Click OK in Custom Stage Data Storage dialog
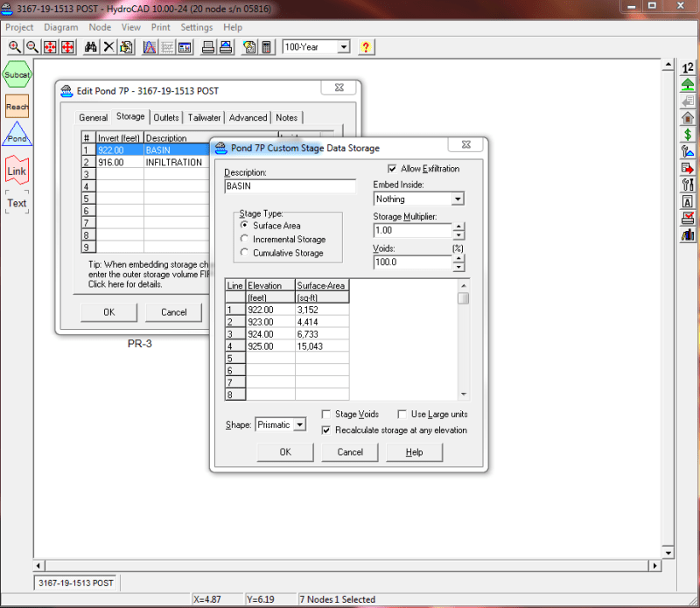This screenshot has height=608, width=700. tap(285, 451)
